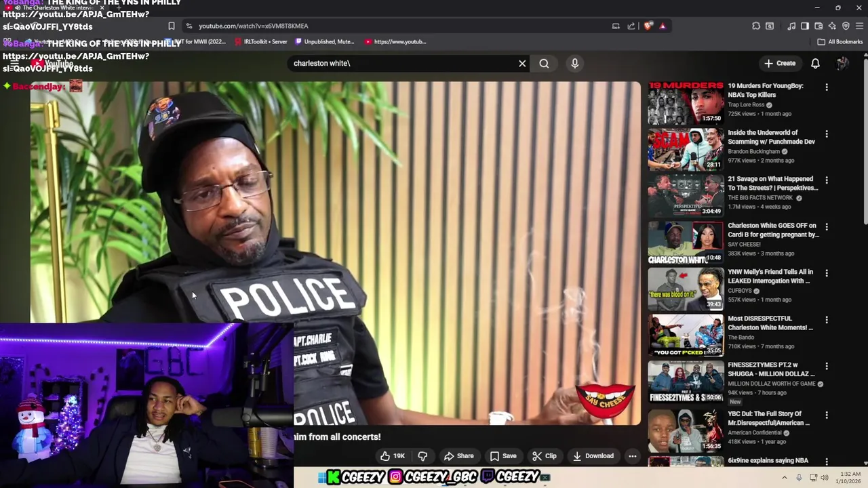Viewport: 868px width, 488px height.
Task: Dislike the video
Action: tap(422, 456)
